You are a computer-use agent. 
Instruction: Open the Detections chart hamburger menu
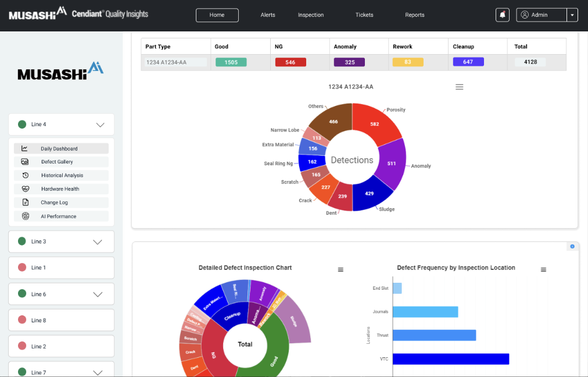460,87
